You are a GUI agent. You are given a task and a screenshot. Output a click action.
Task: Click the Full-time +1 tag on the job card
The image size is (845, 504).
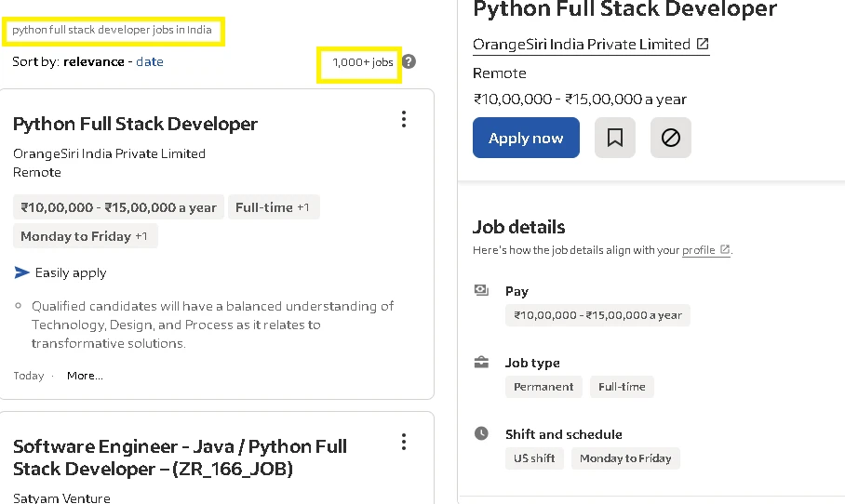[274, 207]
